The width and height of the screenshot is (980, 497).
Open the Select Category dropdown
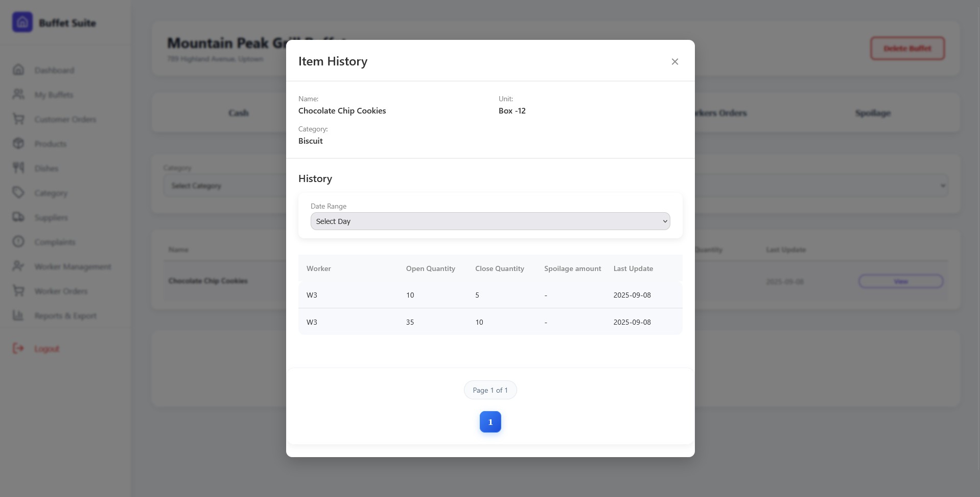click(225, 186)
